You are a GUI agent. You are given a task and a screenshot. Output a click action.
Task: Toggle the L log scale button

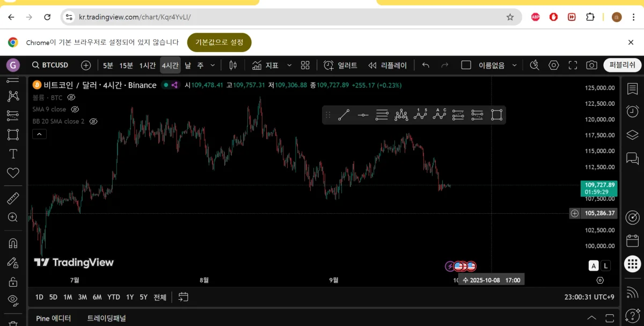[x=606, y=265]
